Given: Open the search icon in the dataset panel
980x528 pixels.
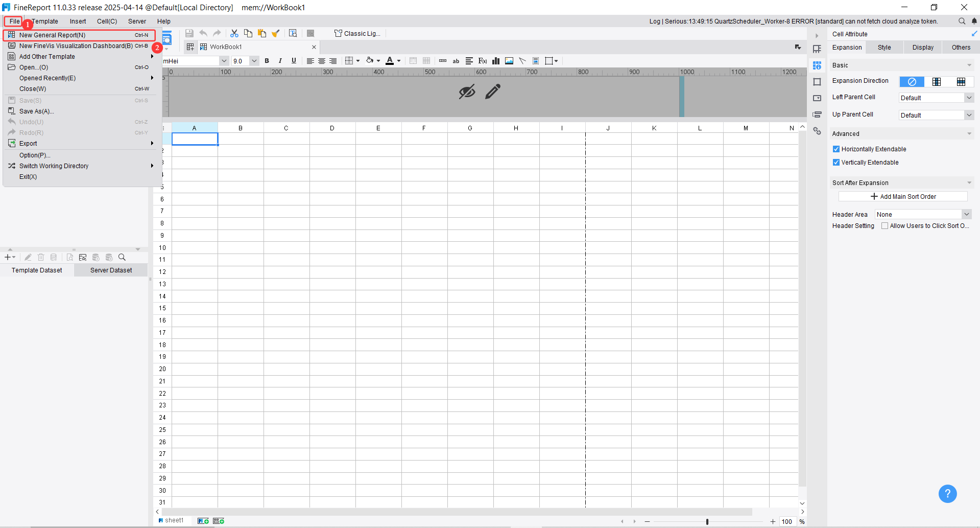Looking at the screenshot, I should click(122, 257).
